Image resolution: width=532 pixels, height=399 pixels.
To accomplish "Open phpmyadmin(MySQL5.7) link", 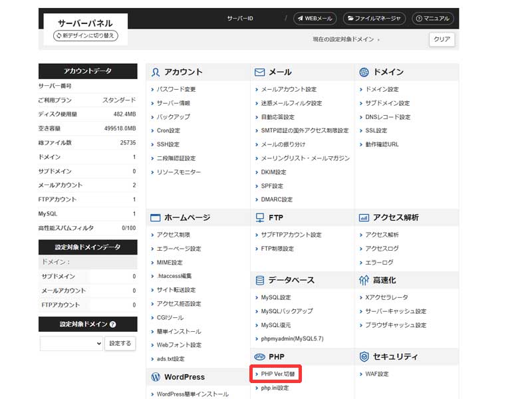I will coord(292,338).
